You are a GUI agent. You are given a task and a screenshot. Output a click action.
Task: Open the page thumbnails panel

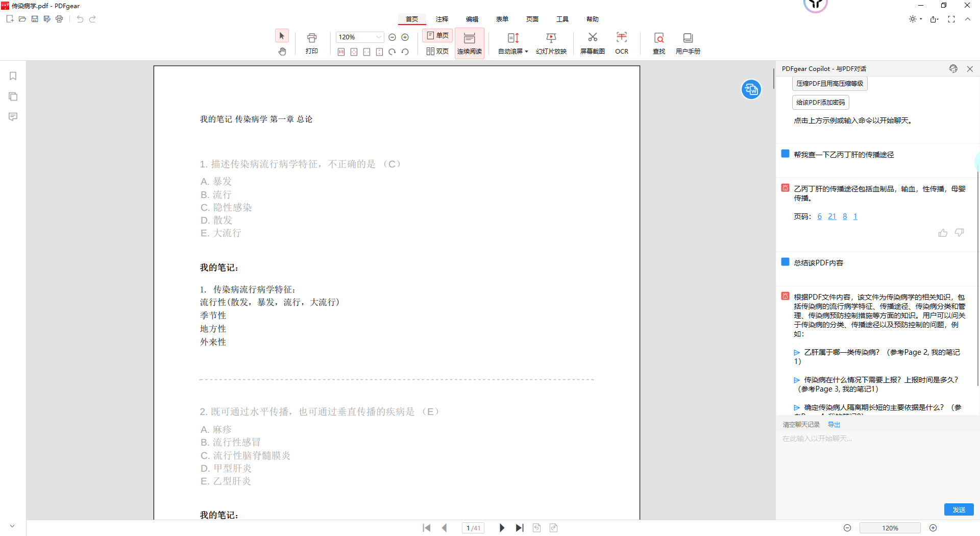click(13, 96)
